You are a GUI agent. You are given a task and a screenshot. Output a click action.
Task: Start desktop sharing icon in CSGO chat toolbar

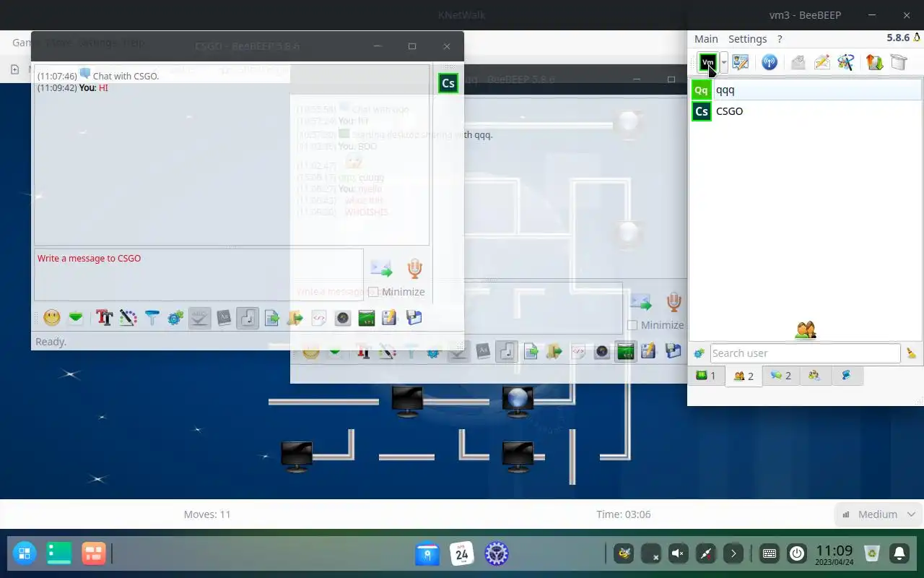(367, 317)
